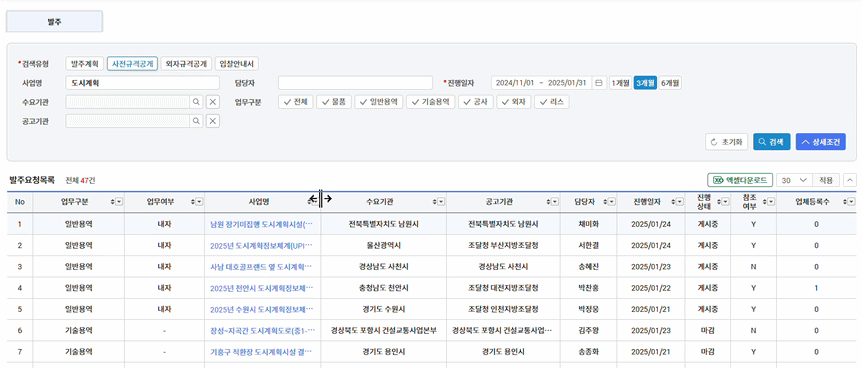Open link 사남 대호골프랜드 옆 도시계획

[261, 267]
